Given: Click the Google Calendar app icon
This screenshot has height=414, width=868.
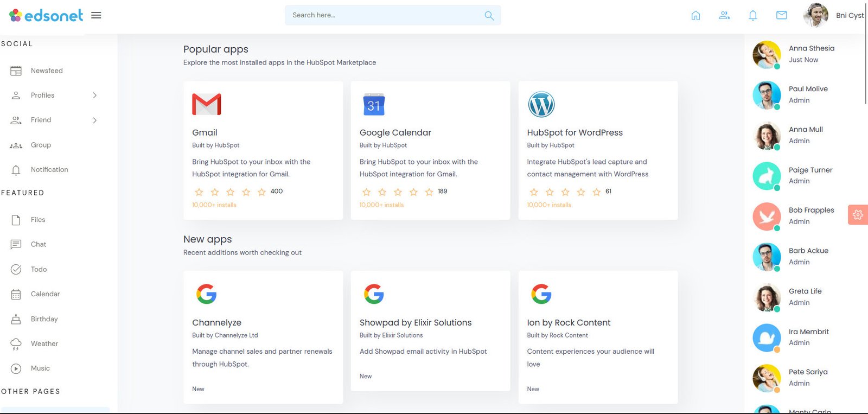Looking at the screenshot, I should tap(374, 104).
